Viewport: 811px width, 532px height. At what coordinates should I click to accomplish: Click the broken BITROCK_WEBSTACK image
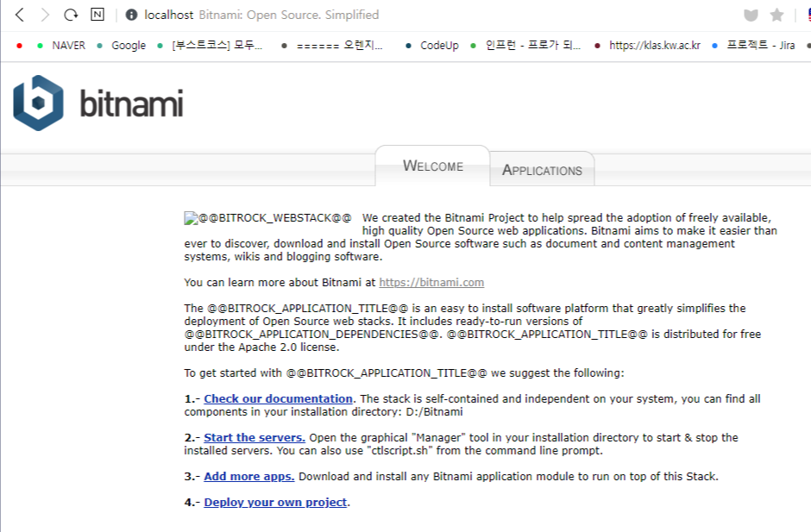tap(268, 217)
